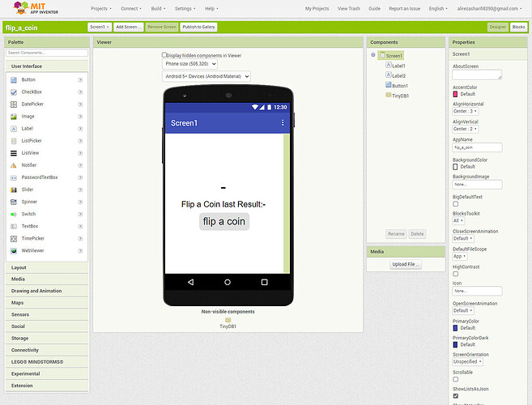The width and height of the screenshot is (532, 405).
Task: Select the CheckBox palette icon
Action: click(x=14, y=92)
